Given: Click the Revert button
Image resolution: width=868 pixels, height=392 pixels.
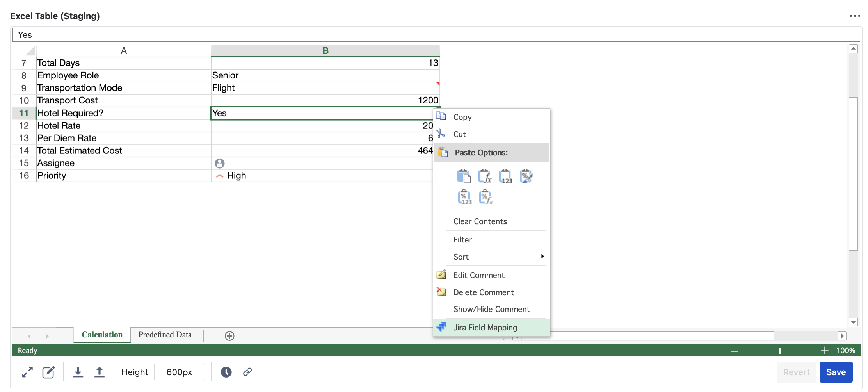Looking at the screenshot, I should point(796,372).
